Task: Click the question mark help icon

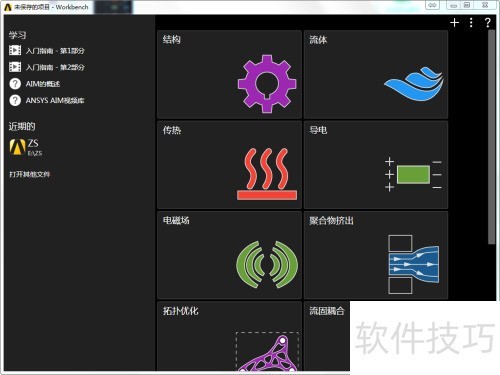Action: (487, 23)
